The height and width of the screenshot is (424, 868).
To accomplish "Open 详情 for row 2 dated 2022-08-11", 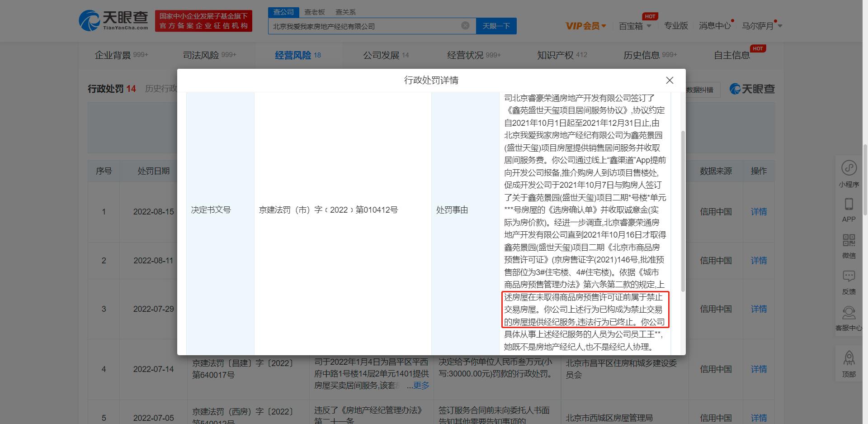I will 759,260.
